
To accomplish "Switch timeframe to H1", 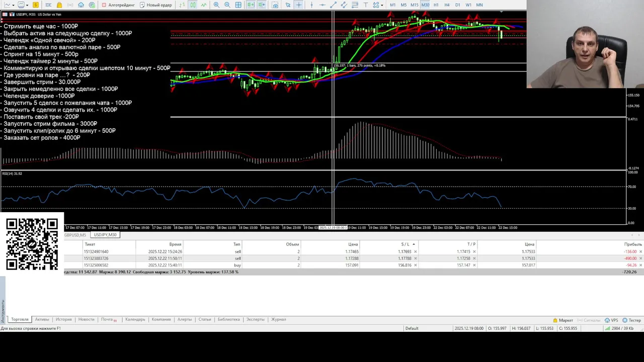I will pyautogui.click(x=436, y=5).
